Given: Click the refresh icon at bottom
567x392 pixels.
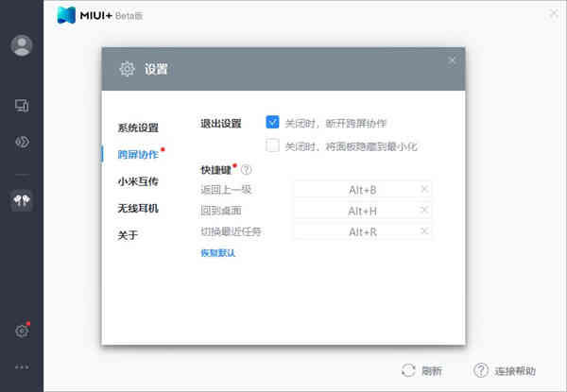Looking at the screenshot, I should coord(408,370).
